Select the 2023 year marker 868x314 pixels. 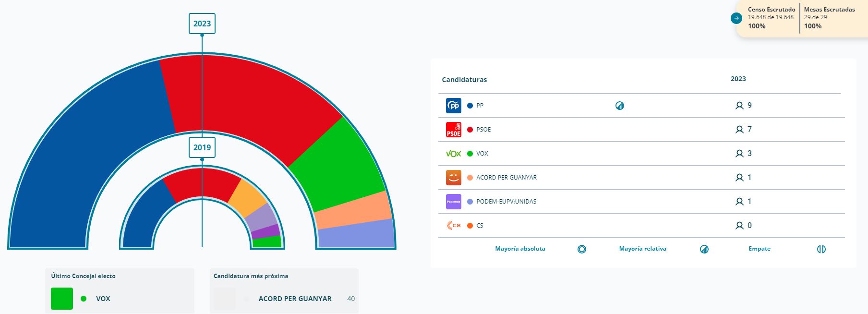tap(202, 24)
